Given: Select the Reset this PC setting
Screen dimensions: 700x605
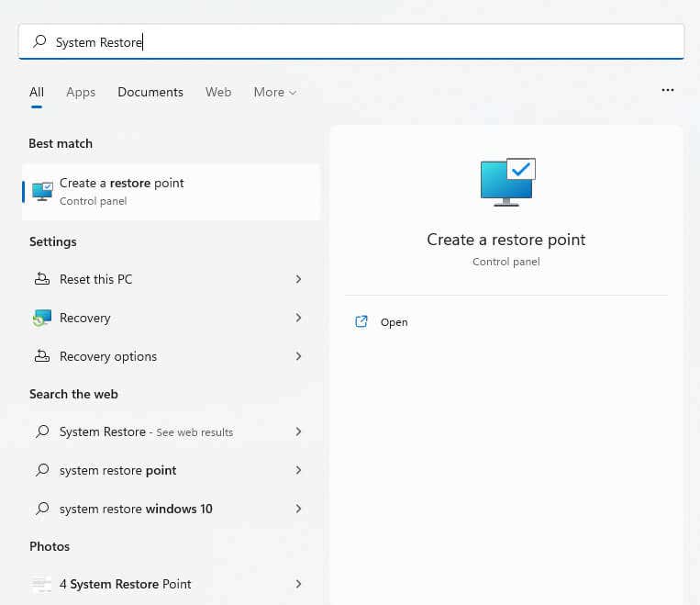Looking at the screenshot, I should pos(171,279).
